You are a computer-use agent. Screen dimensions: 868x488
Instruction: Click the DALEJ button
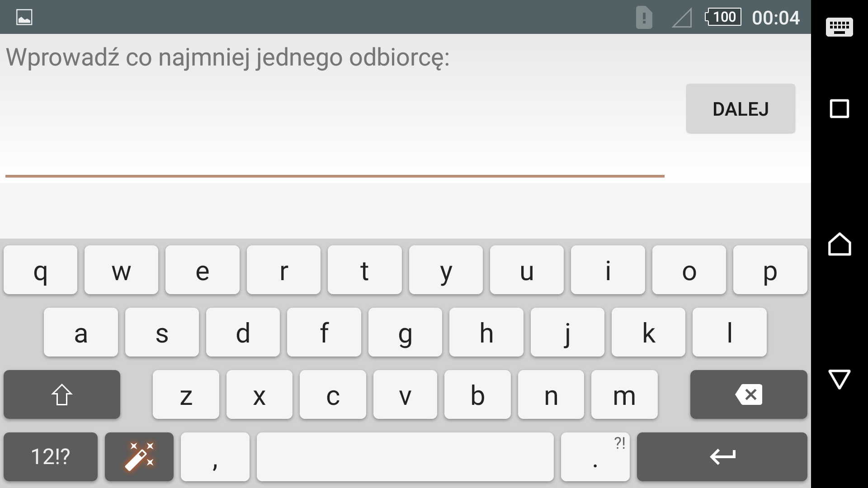tap(741, 108)
